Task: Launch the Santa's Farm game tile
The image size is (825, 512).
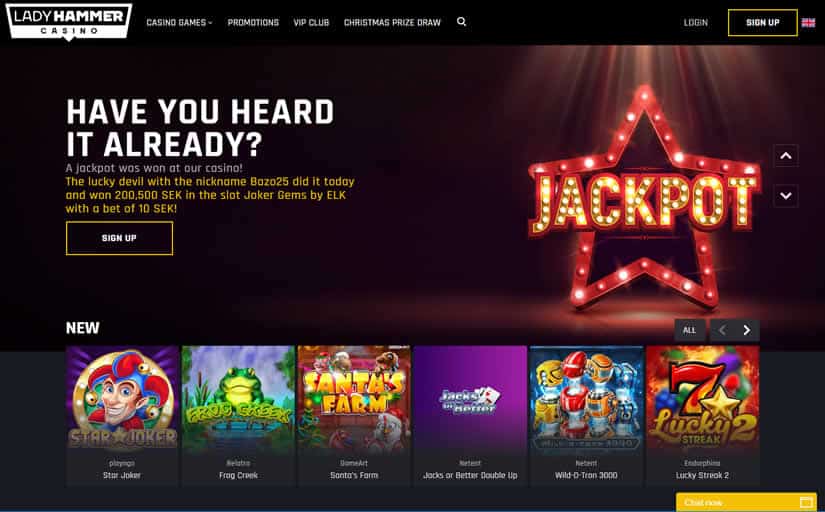Action: 354,416
